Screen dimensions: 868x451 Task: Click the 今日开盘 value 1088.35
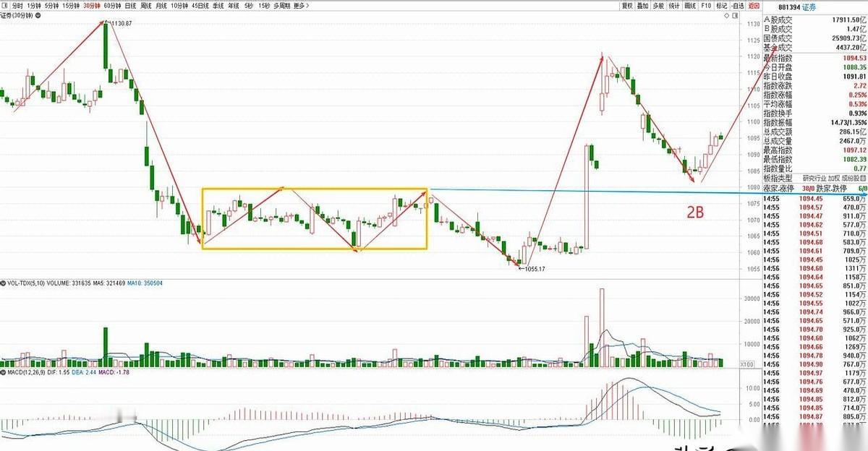tap(854, 67)
